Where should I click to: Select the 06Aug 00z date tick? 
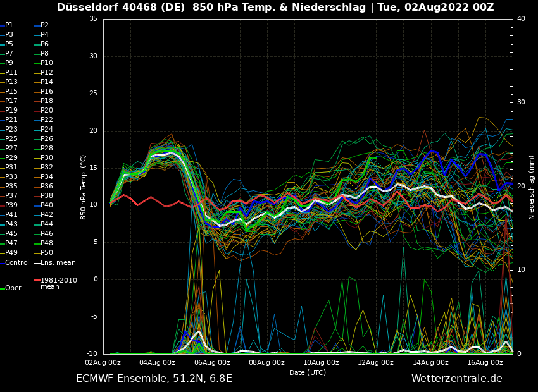click(x=212, y=362)
